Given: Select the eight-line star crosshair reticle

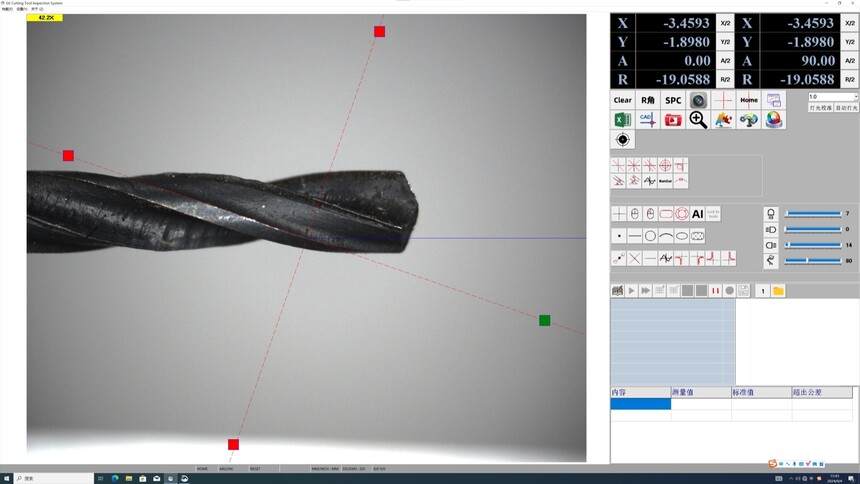Looking at the screenshot, I should point(634,165).
